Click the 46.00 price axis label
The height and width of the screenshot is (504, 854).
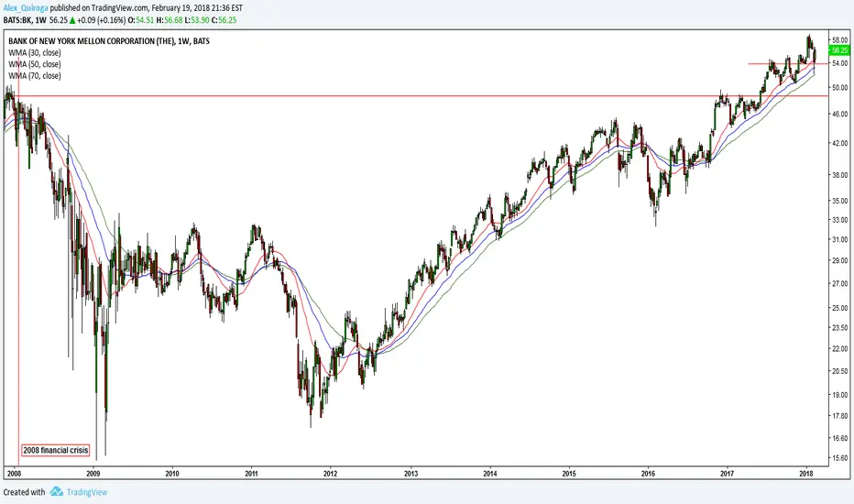pos(840,114)
